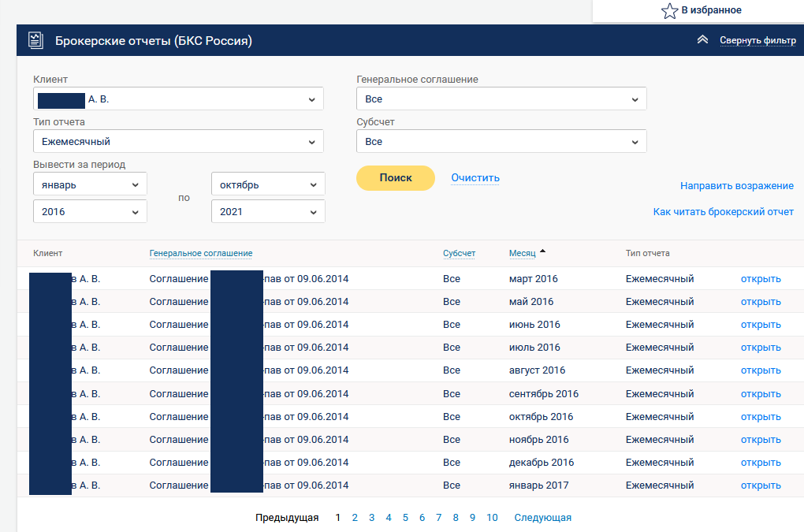Screen dimensions: 804x532
Task: Expand the Тип отчета dropdown
Action: (178, 142)
